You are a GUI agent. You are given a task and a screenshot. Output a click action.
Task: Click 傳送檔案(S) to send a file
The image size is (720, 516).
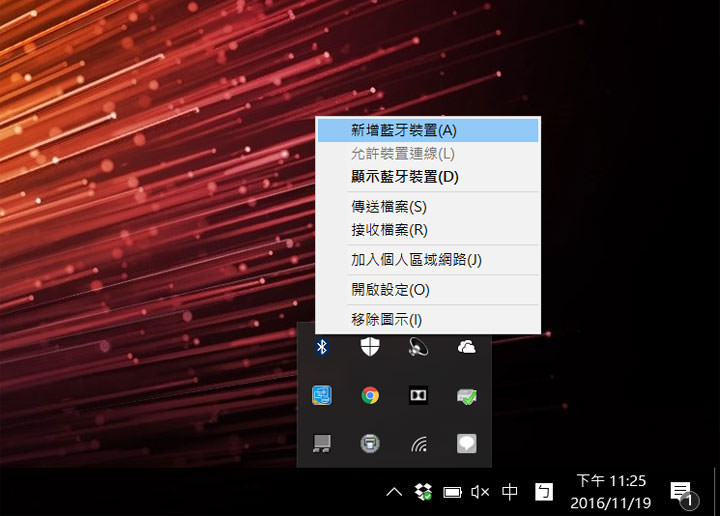pos(389,207)
